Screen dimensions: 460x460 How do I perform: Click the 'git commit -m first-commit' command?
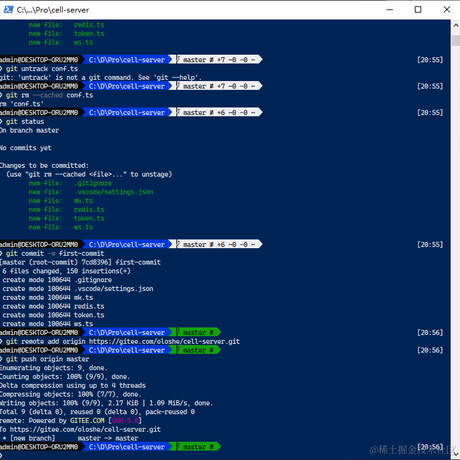click(55, 253)
